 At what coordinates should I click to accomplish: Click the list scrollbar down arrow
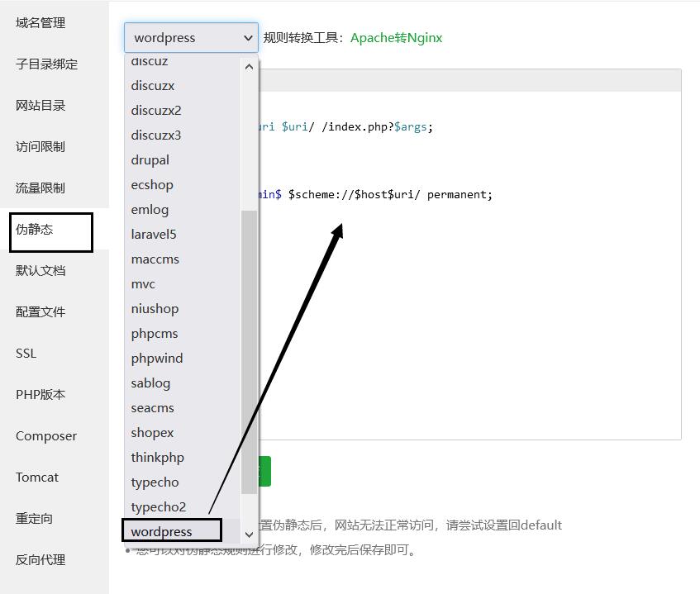[x=249, y=535]
